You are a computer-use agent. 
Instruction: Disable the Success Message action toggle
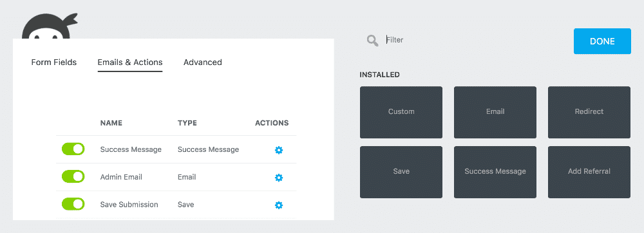pyautogui.click(x=73, y=149)
